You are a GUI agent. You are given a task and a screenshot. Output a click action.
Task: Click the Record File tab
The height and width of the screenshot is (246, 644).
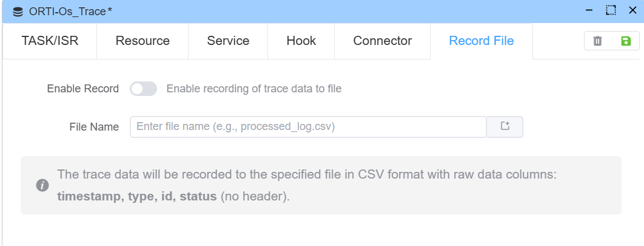(x=481, y=41)
